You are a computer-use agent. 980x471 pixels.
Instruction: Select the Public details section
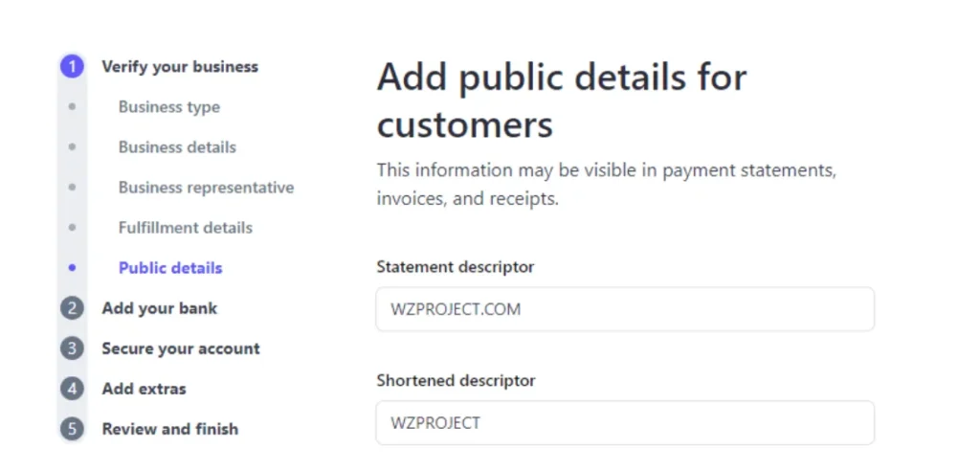point(170,268)
